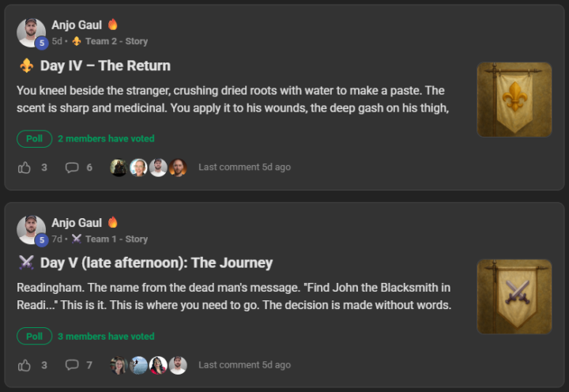Click '3 members have voted' text
Screen dimensions: 569x392
[106, 337]
